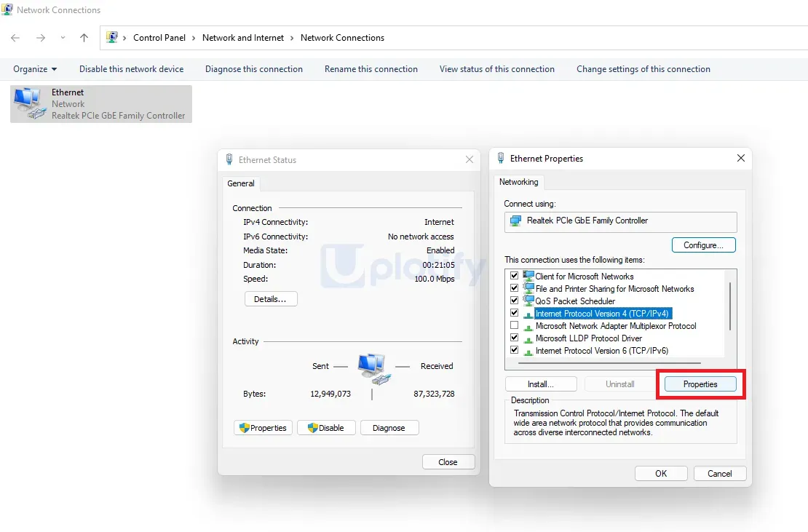
Task: Click File and Printer Sharing icon
Action: 528,288
